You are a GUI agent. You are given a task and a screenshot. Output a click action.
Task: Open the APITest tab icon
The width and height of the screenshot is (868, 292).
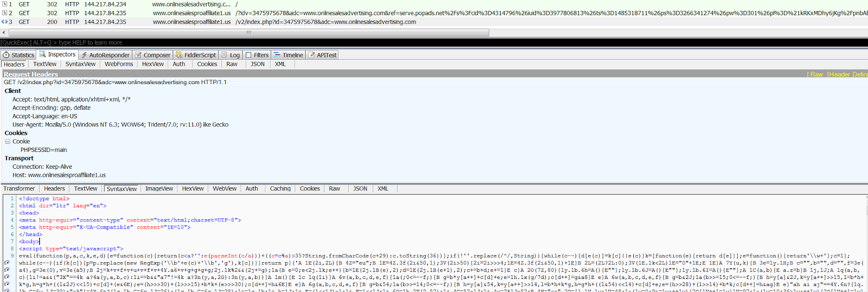pos(312,55)
